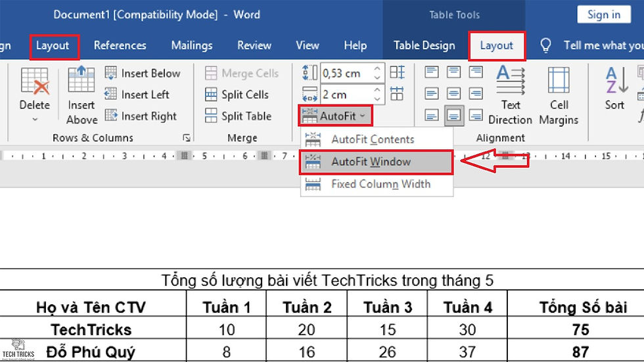The width and height of the screenshot is (644, 362).
Task: Click the Tell me lightbulb icon
Action: [x=545, y=45]
